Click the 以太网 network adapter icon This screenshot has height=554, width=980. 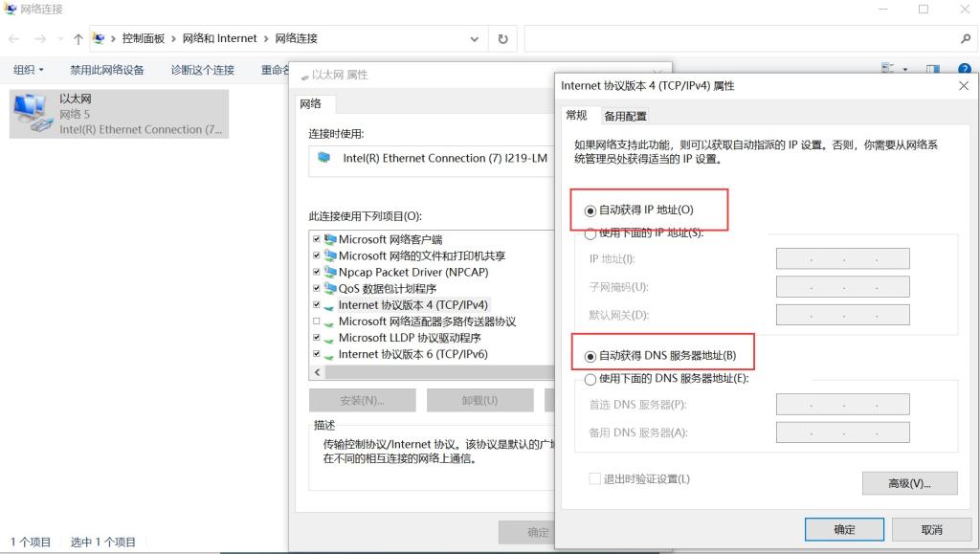(33, 113)
